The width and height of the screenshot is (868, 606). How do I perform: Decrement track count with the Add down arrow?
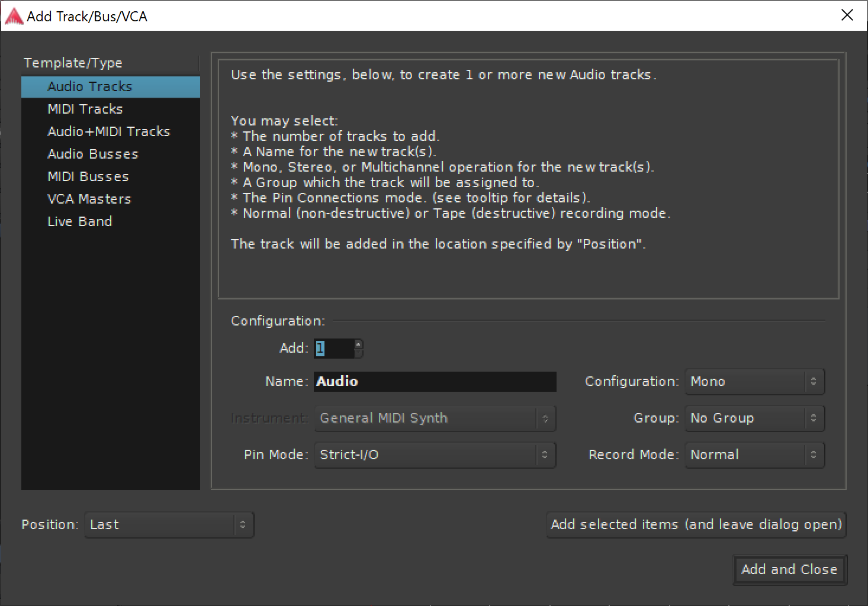358,353
